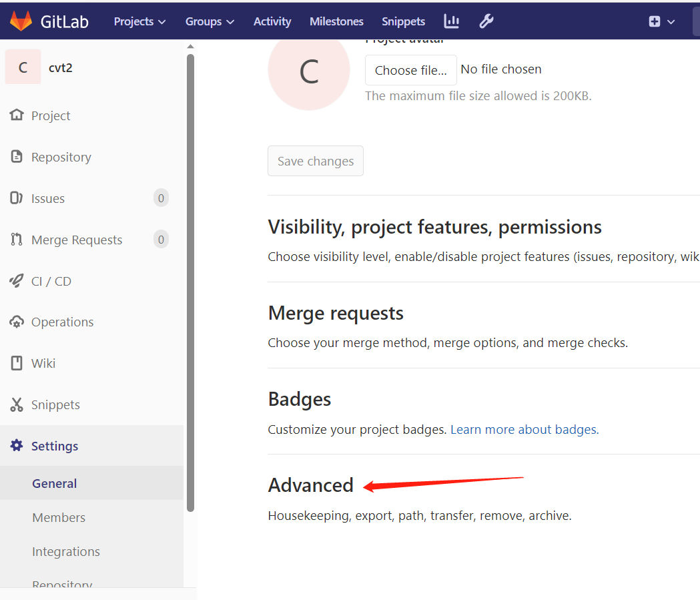Click the sidebar vertical scrollbar

click(190, 280)
